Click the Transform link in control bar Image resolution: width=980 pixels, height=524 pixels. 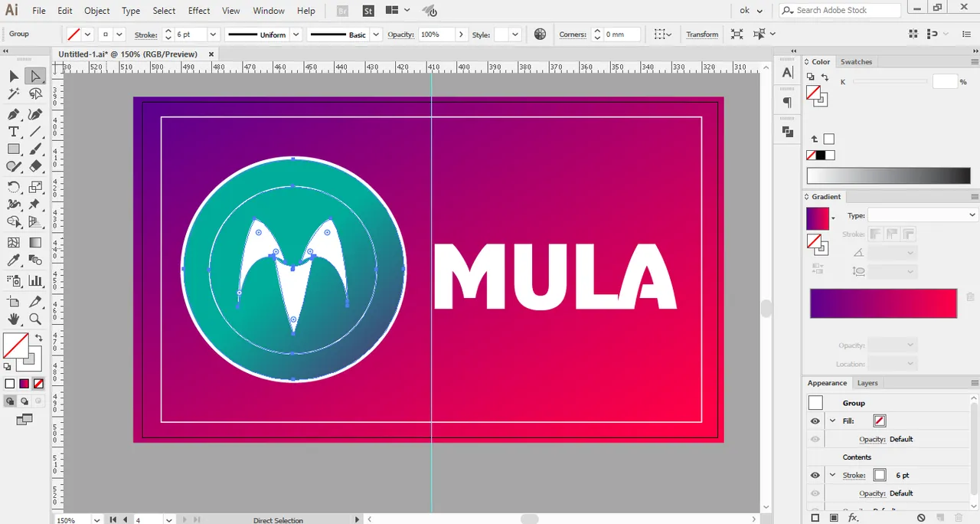tap(702, 34)
